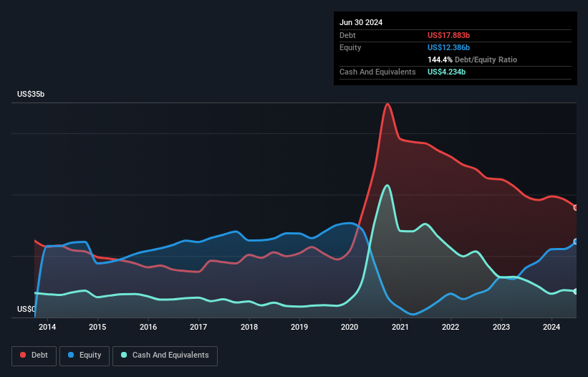Click the teal Cash legend dot
Image resolution: width=588 pixels, height=377 pixels.
point(124,355)
